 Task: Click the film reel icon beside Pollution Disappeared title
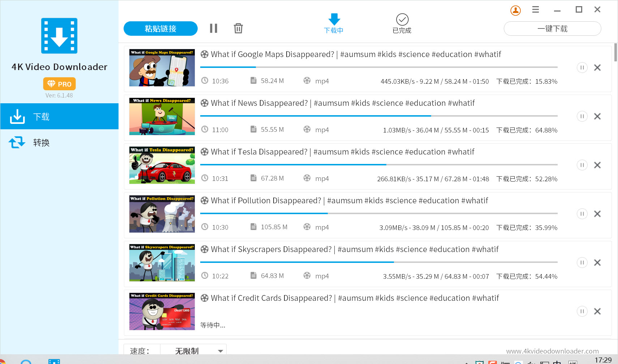click(205, 200)
